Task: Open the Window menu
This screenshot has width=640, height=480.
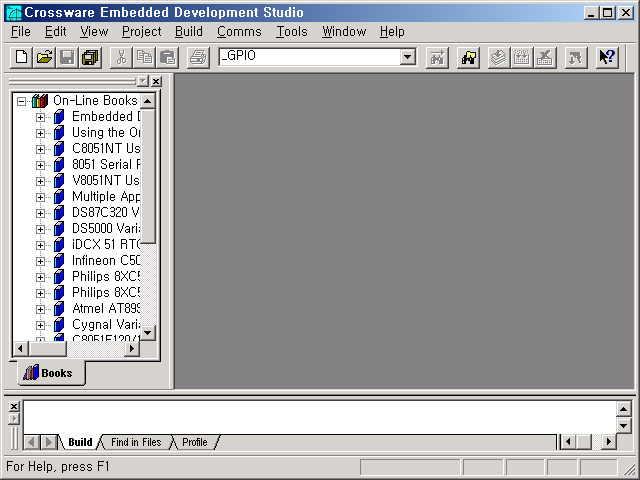Action: click(344, 31)
